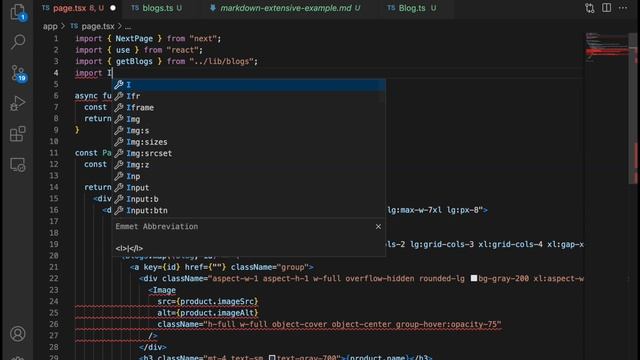Split the editor to the right
The image size is (640, 360).
[607, 8]
